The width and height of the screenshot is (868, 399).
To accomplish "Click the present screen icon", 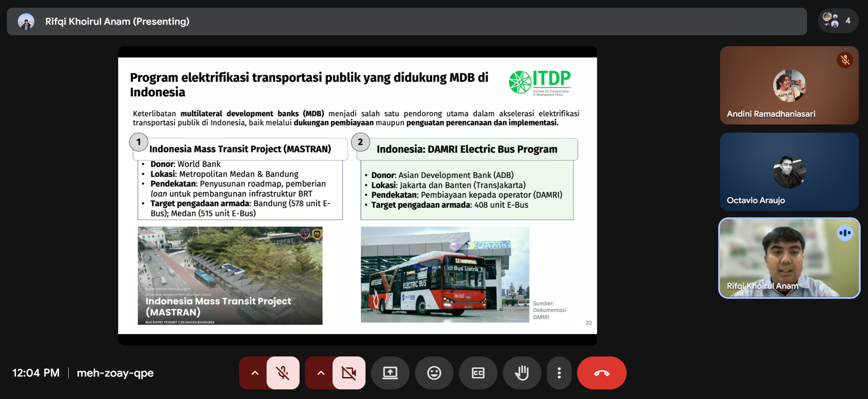I will pyautogui.click(x=390, y=373).
